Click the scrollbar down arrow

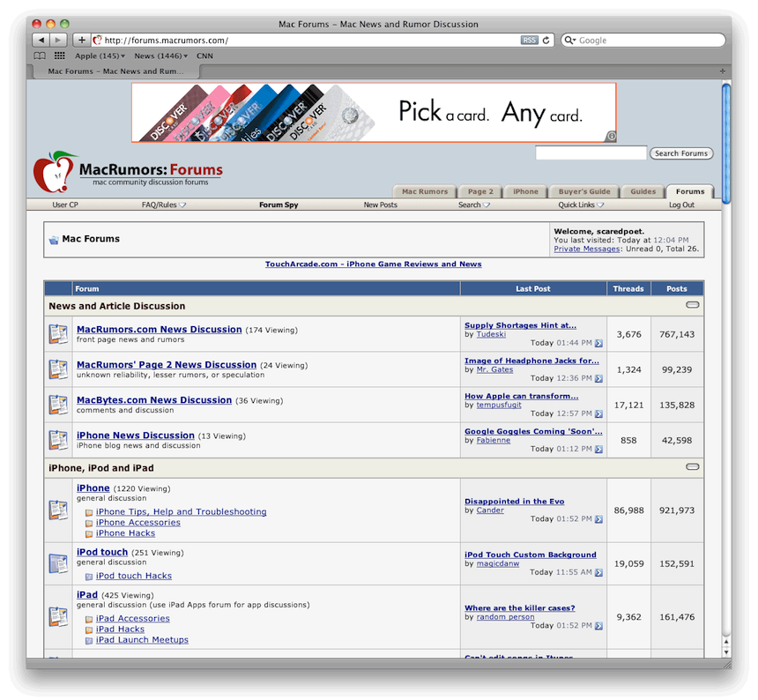[x=725, y=652]
